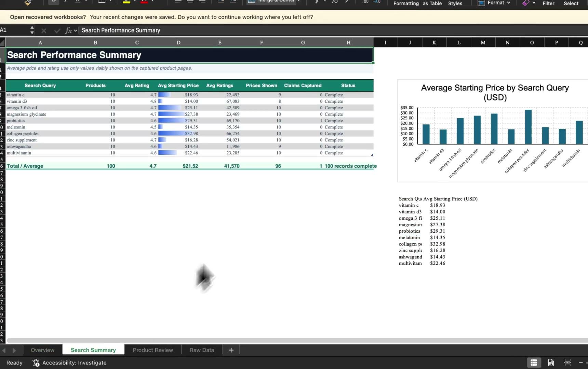Click the Search Query header cell
The image size is (588, 369).
point(40,85)
